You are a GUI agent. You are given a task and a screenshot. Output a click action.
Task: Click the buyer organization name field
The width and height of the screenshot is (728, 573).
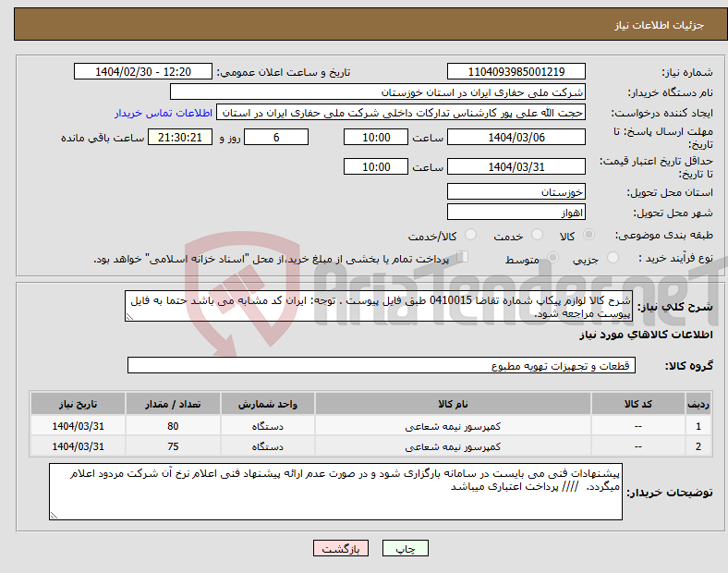(x=378, y=91)
